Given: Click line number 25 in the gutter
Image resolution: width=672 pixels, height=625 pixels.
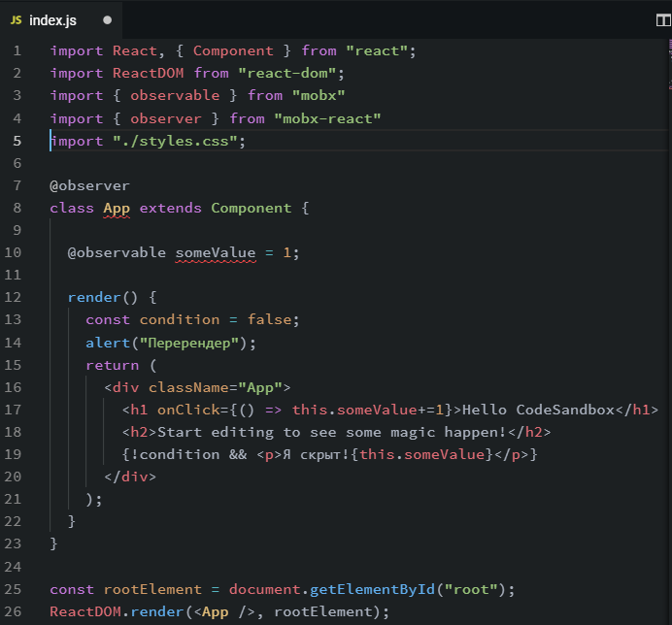Looking at the screenshot, I should [x=13, y=589].
